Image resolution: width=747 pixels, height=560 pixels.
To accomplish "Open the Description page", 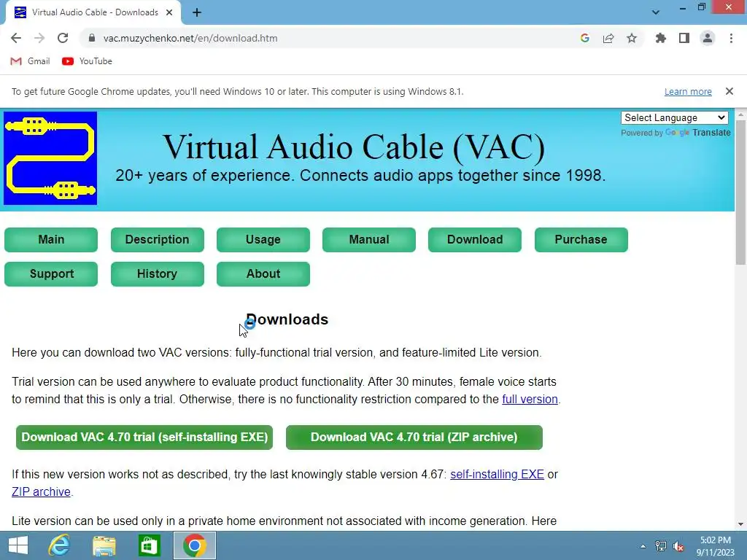I will point(158,239).
